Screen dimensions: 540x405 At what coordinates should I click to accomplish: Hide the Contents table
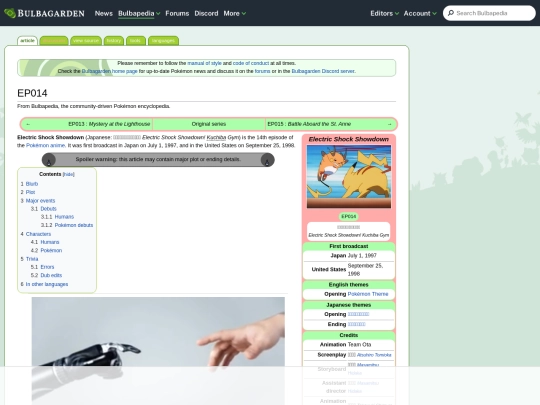click(x=69, y=174)
